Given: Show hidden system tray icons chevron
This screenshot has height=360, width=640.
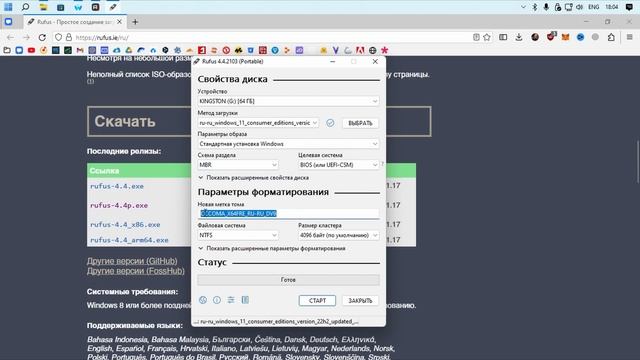Looking at the screenshot, I should [x=523, y=7].
